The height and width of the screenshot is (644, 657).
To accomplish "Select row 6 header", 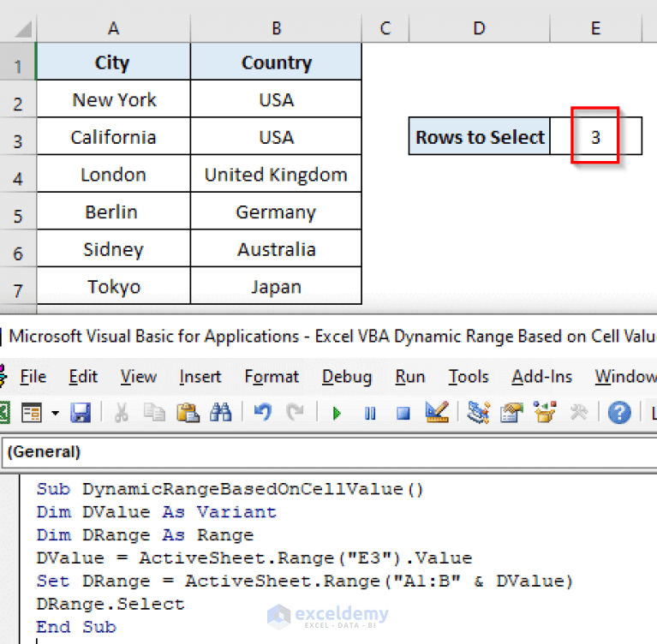I will pos(18,248).
